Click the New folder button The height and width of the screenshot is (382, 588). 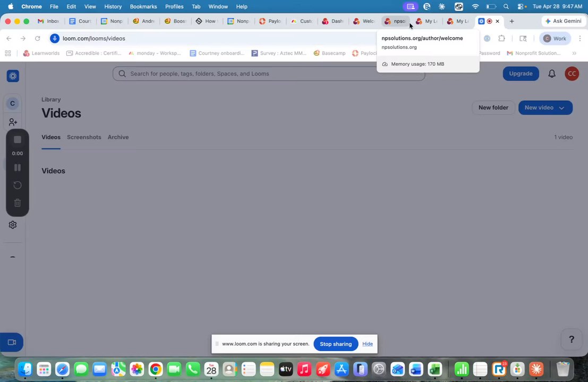(x=493, y=108)
